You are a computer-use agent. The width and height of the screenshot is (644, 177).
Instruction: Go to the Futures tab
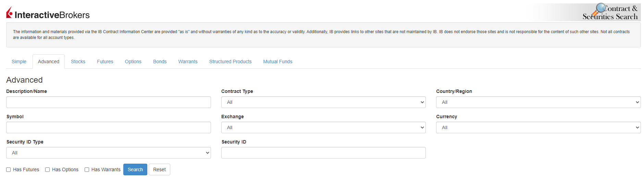105,62
